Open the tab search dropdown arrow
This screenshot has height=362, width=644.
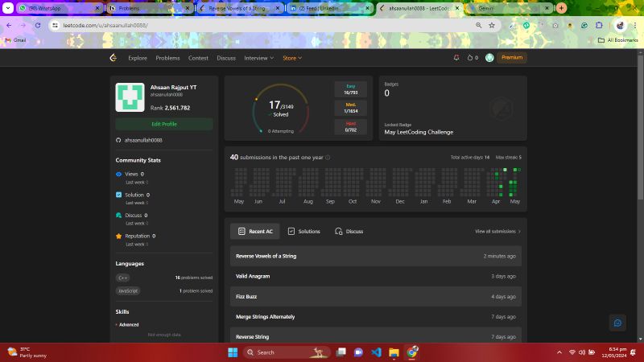click(8, 8)
